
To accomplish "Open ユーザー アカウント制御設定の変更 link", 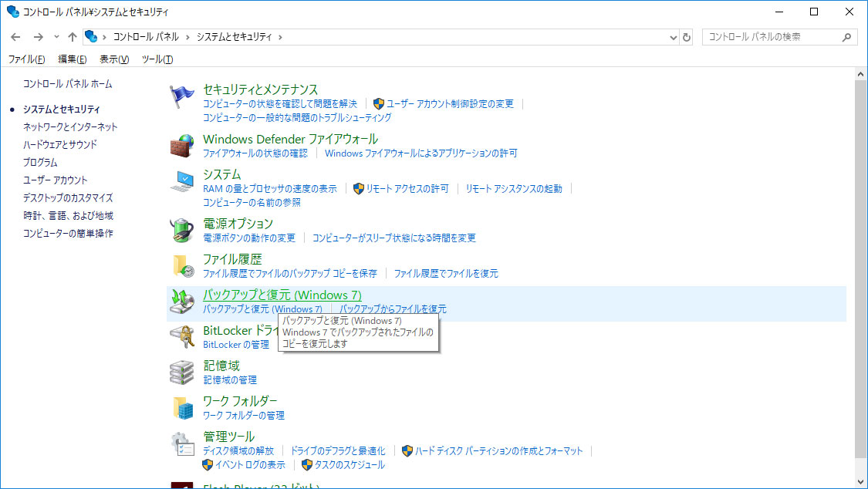I will [x=450, y=104].
